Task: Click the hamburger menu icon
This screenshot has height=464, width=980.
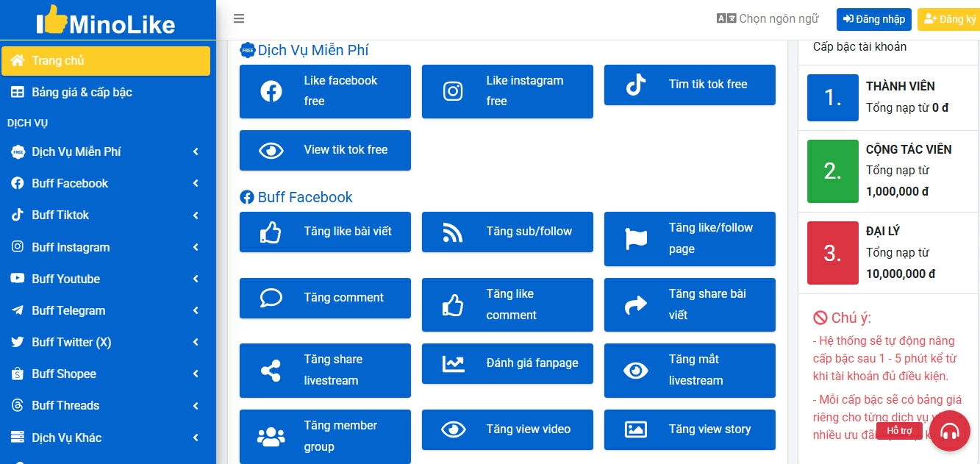Action: (x=239, y=19)
